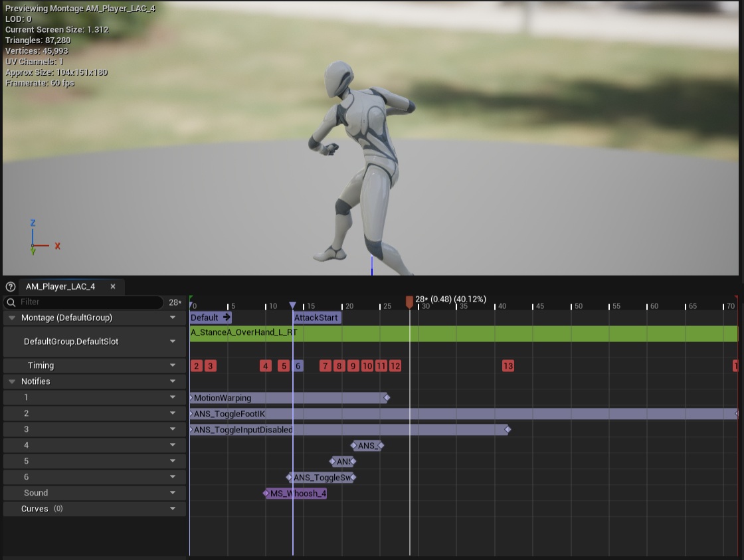Select the Default montage section
The width and height of the screenshot is (744, 560).
210,318
